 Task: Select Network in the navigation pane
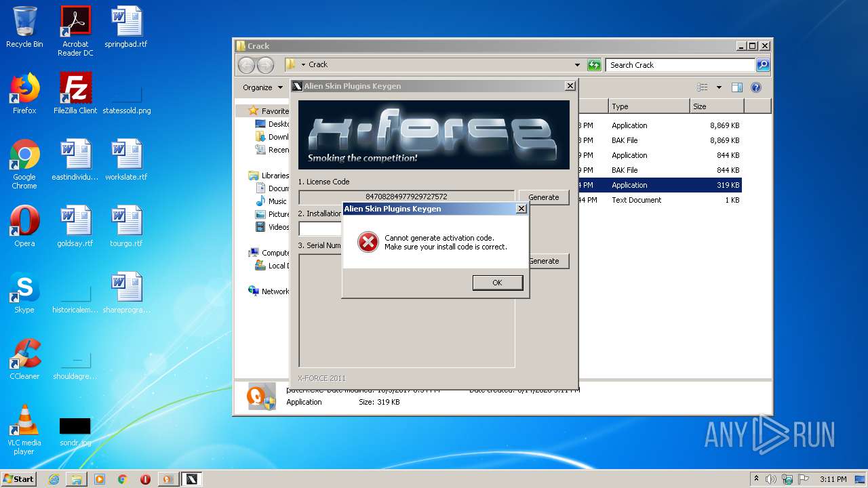point(269,291)
